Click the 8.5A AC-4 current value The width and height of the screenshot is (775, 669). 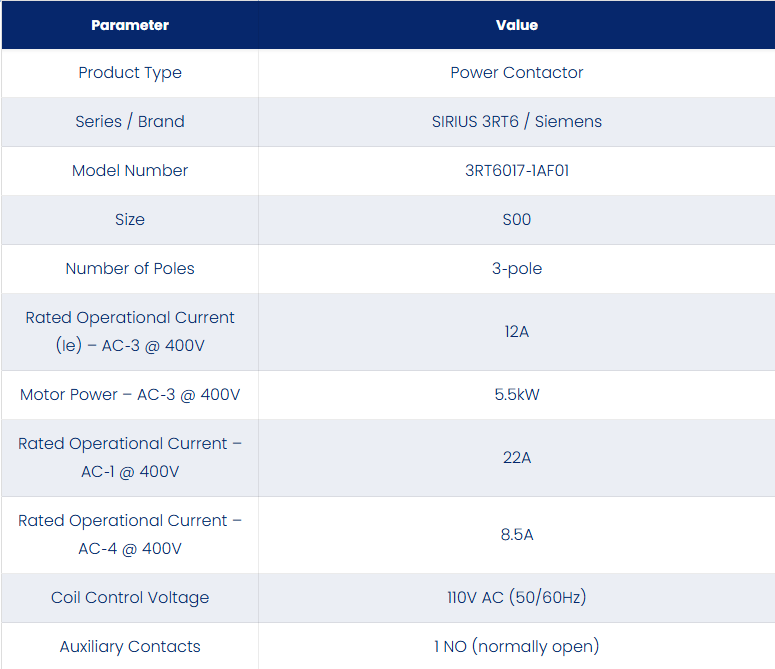pyautogui.click(x=517, y=535)
